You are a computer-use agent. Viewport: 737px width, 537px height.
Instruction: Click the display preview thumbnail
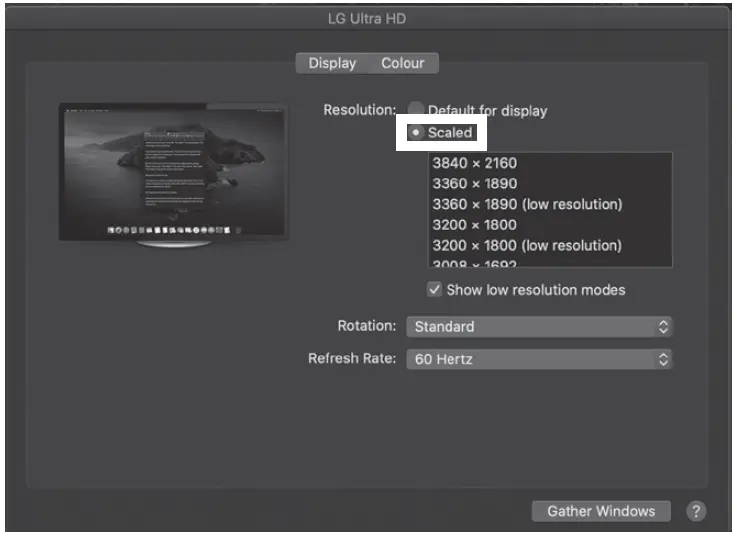coord(173,175)
